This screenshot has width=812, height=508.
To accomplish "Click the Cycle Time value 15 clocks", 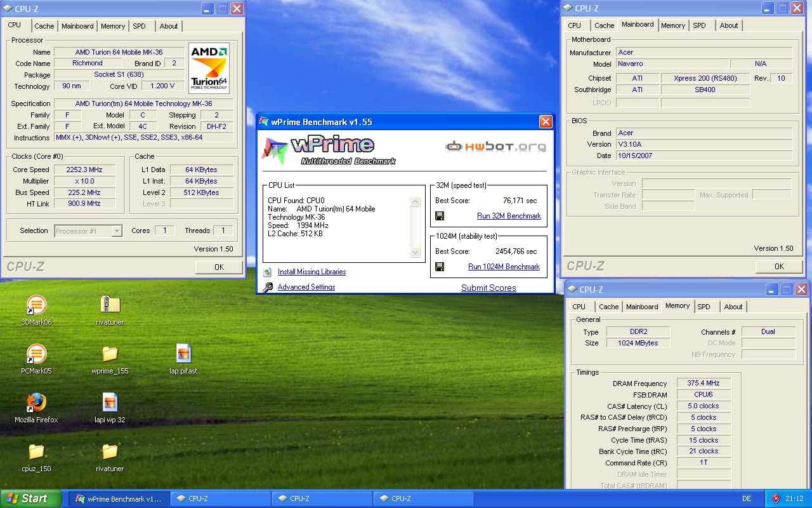I will click(x=704, y=440).
